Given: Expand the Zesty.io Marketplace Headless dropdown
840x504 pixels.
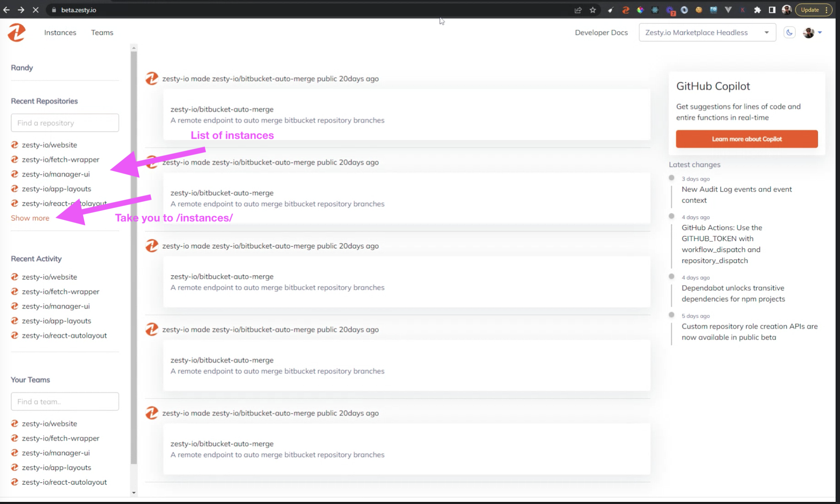Looking at the screenshot, I should pyautogui.click(x=766, y=32).
